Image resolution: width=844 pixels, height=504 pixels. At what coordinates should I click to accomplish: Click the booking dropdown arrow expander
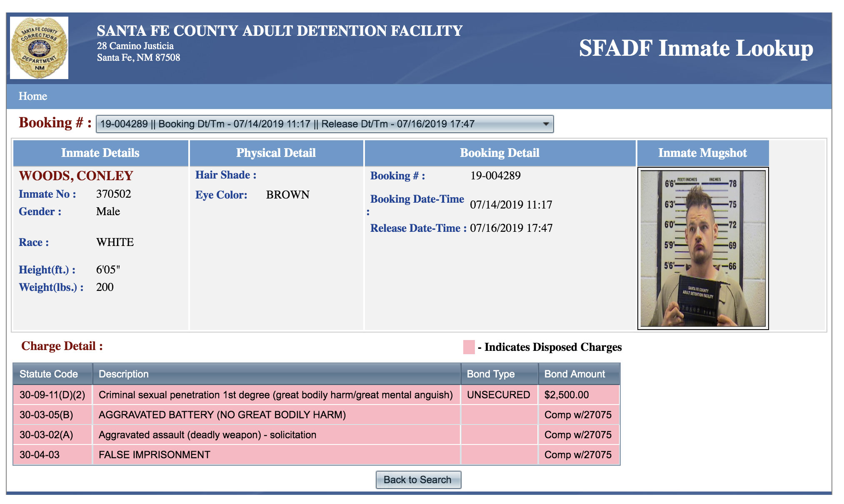coord(546,124)
